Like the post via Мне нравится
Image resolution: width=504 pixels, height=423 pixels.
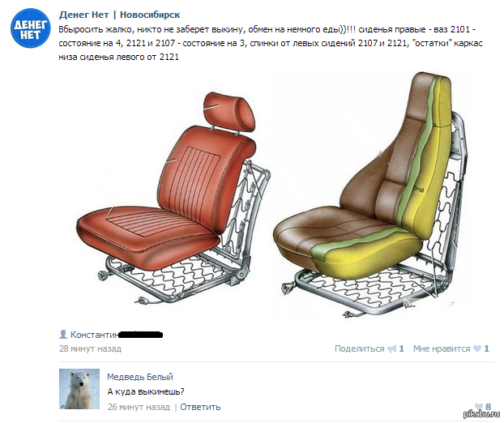pyautogui.click(x=442, y=348)
